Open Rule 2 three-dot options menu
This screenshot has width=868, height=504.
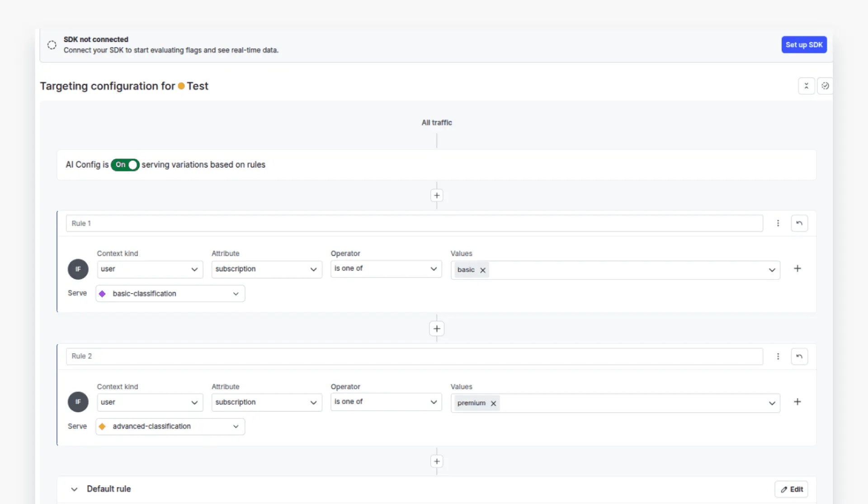(778, 357)
